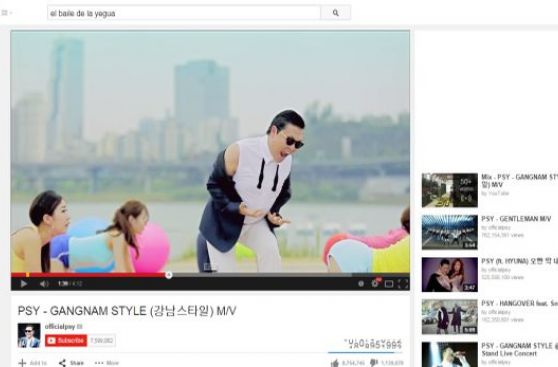Click the elapsed time display in the player

coord(63,284)
